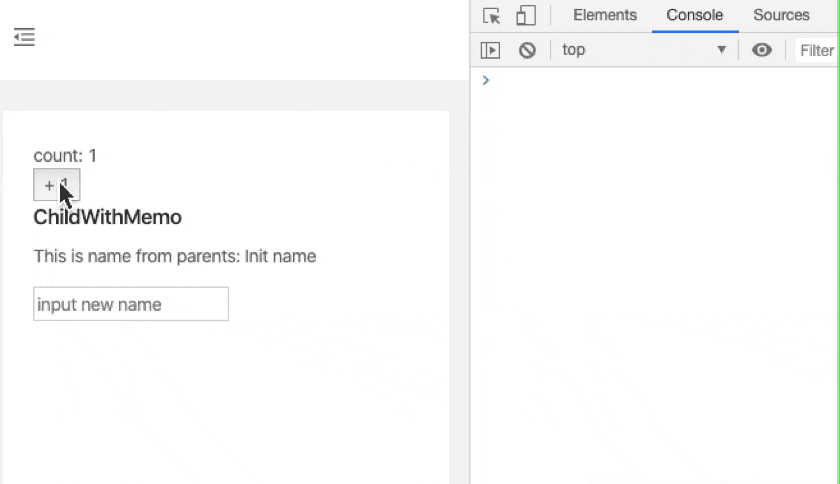840x484 pixels.
Task: Open the Sources tab
Action: (781, 15)
